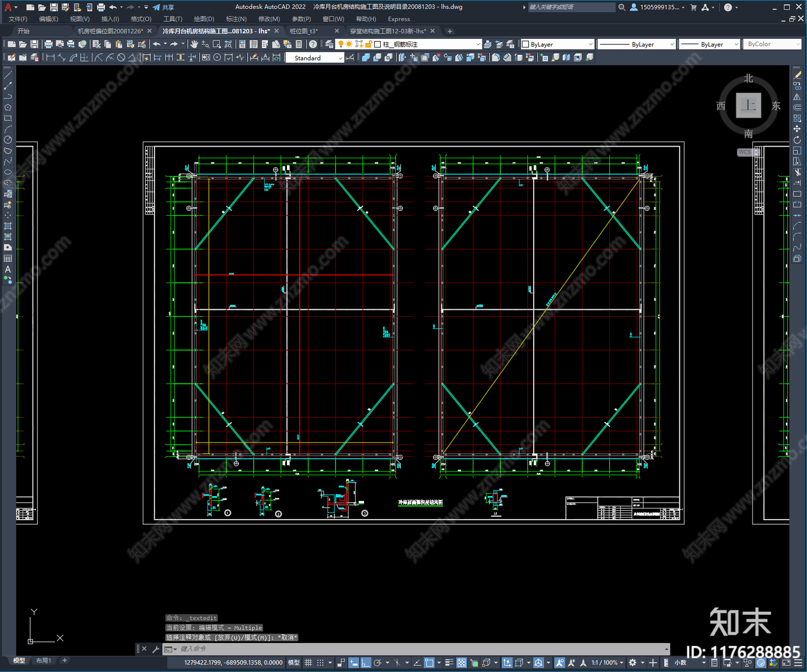Open the Help question-mark icon in toolbar

(313, 44)
